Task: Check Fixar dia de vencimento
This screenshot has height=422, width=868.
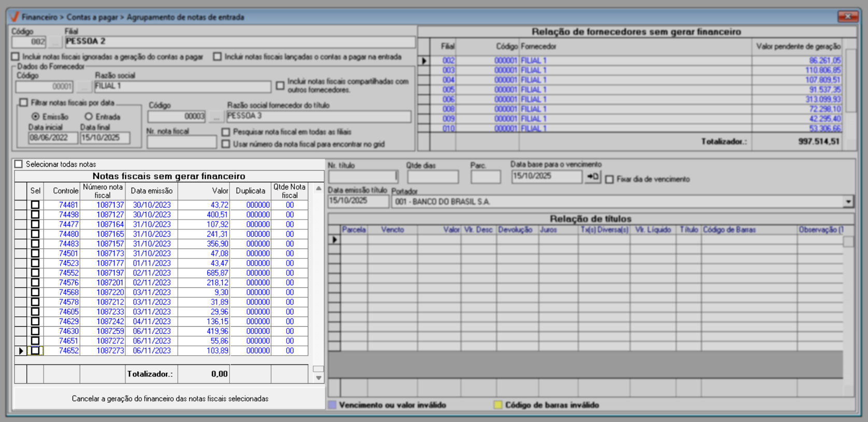Action: click(609, 179)
